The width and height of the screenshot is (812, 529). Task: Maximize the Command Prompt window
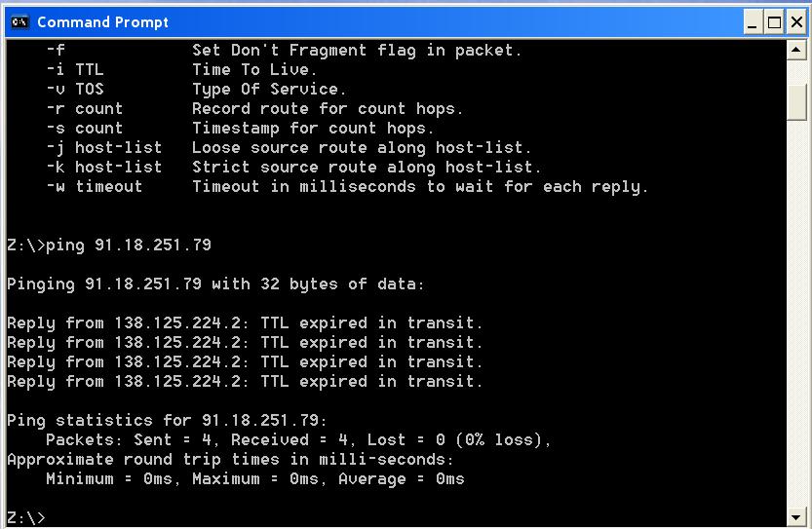775,22
